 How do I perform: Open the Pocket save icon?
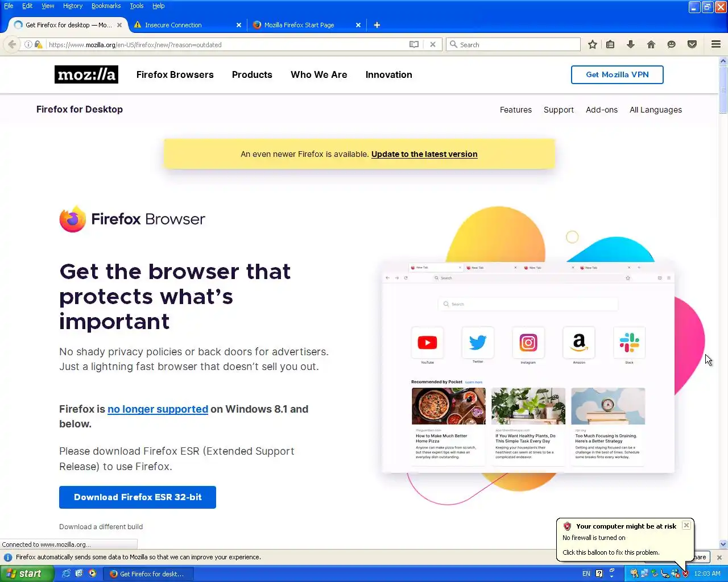[x=692, y=44]
